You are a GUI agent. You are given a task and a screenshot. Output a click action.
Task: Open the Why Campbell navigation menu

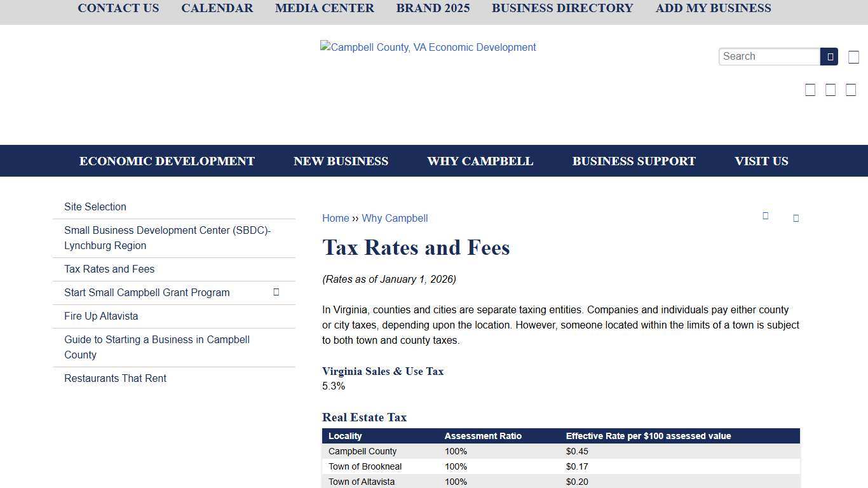(x=480, y=161)
